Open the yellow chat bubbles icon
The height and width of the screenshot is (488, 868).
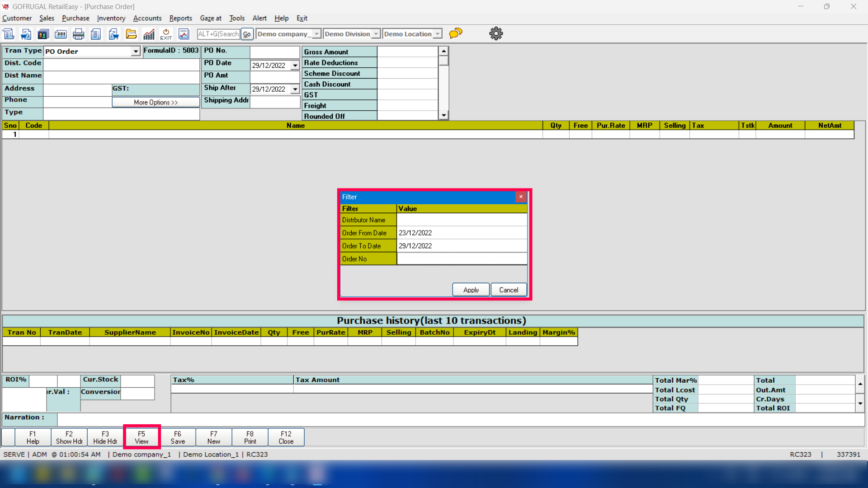[456, 33]
